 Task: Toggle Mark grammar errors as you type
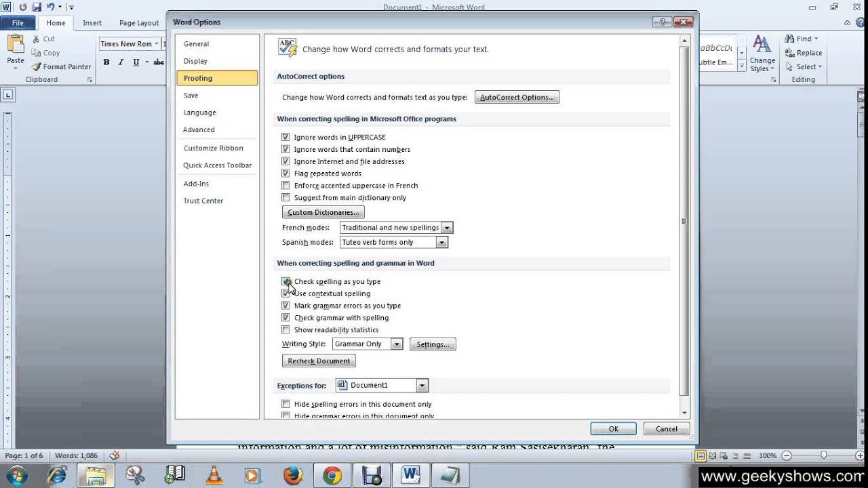285,306
